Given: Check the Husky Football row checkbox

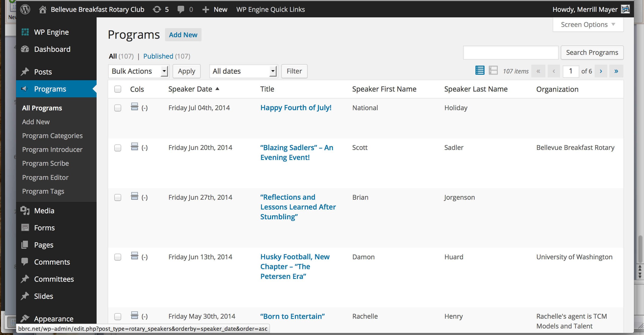Looking at the screenshot, I should [117, 257].
